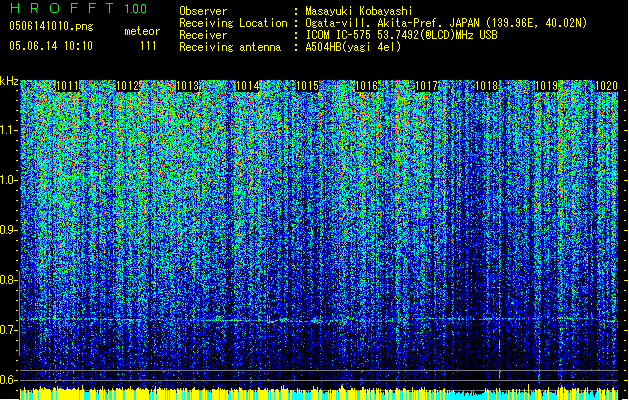Click the kHz axis unit label
Screen dimensions: 629x400
point(10,81)
